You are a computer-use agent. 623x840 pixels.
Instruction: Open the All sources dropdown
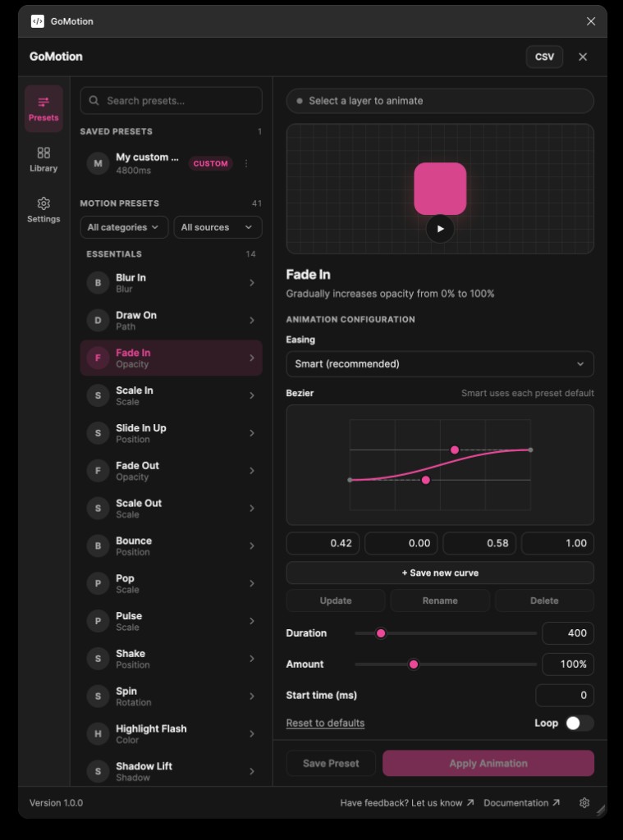(x=218, y=227)
